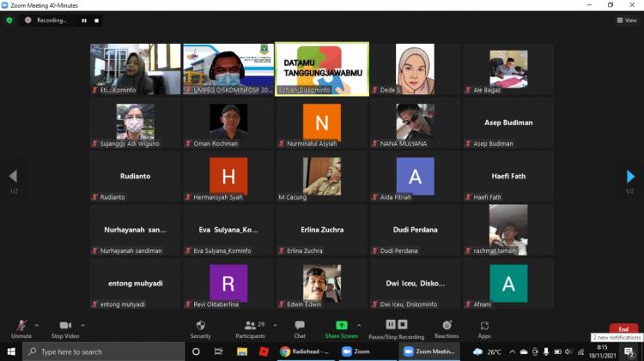Select Sofyan_Diskominfo video tile

click(x=322, y=69)
